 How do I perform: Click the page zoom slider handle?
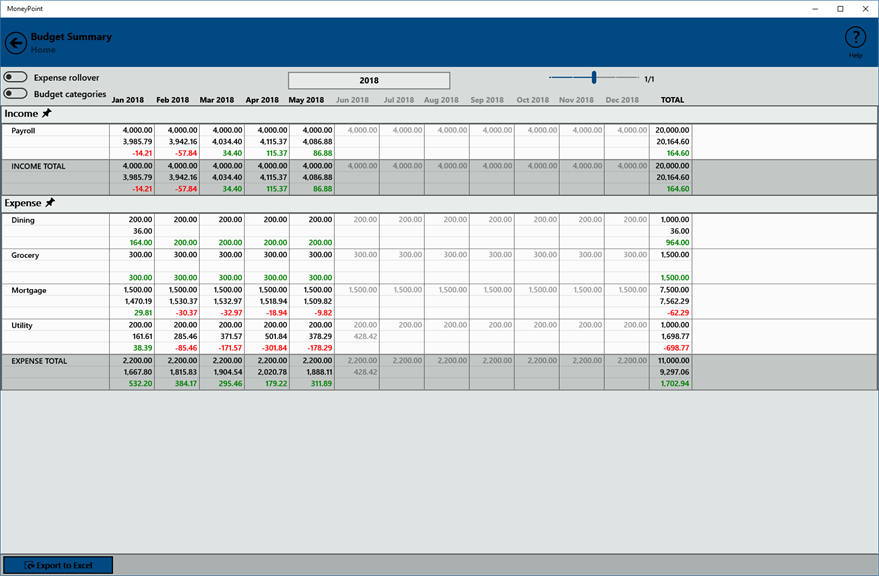click(x=594, y=77)
